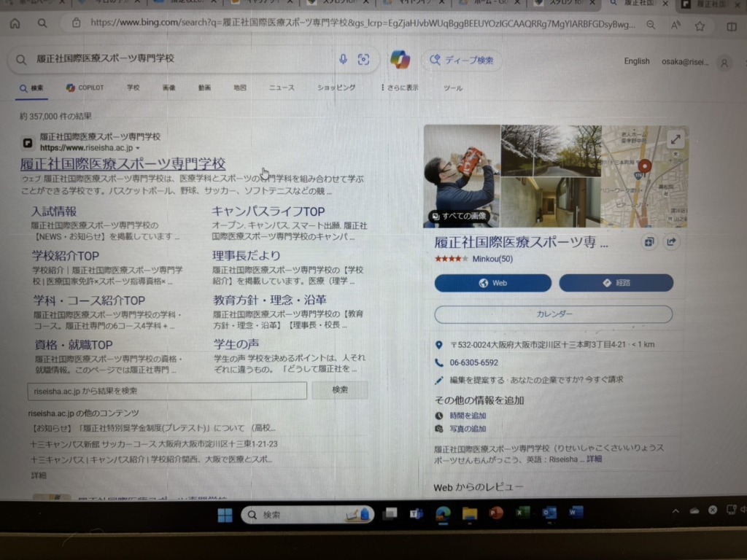Click the ディープ検索 deep search button
747x560 pixels.
point(462,61)
